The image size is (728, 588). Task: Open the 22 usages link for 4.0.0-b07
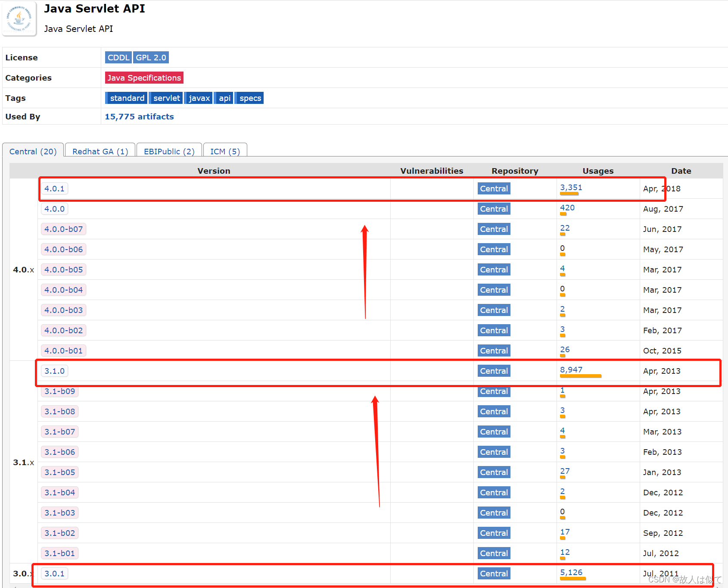[565, 228]
